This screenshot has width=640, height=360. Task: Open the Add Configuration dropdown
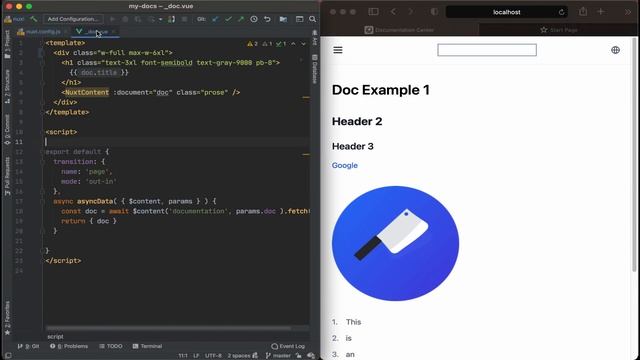73,19
